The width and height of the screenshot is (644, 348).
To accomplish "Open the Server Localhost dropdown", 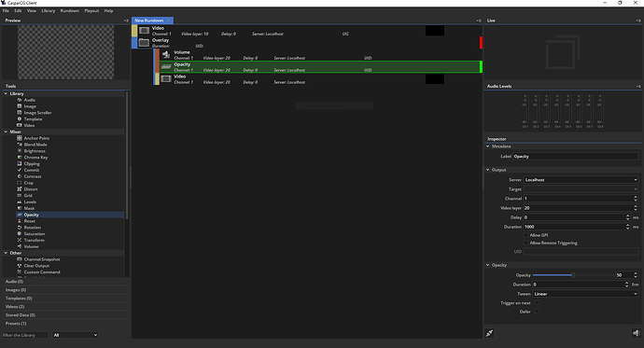I will 581,180.
